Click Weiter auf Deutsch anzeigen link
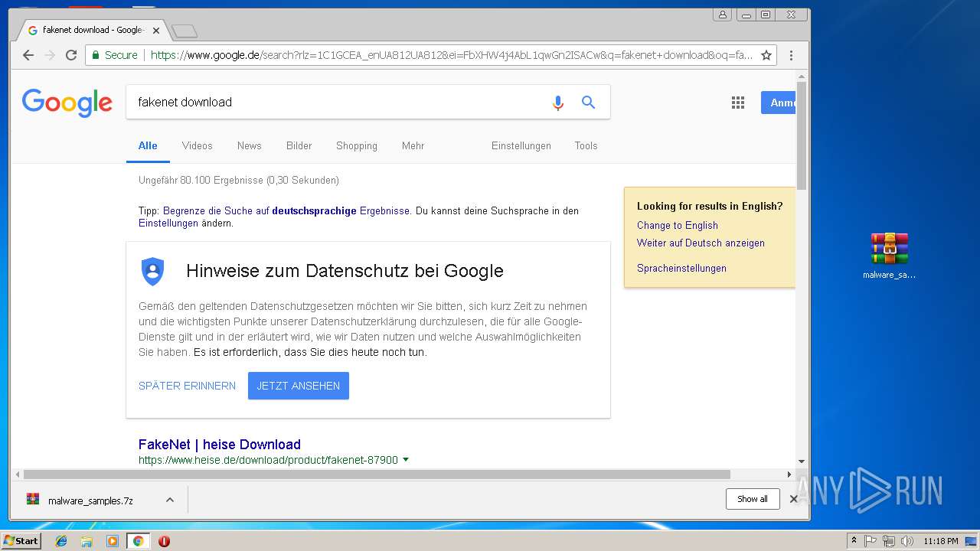The height and width of the screenshot is (551, 980). coord(701,243)
